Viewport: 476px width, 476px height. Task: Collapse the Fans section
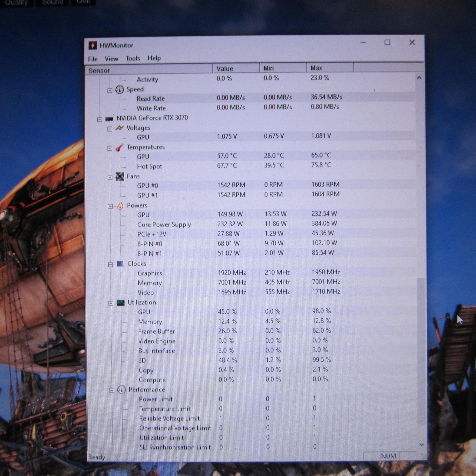pos(110,178)
